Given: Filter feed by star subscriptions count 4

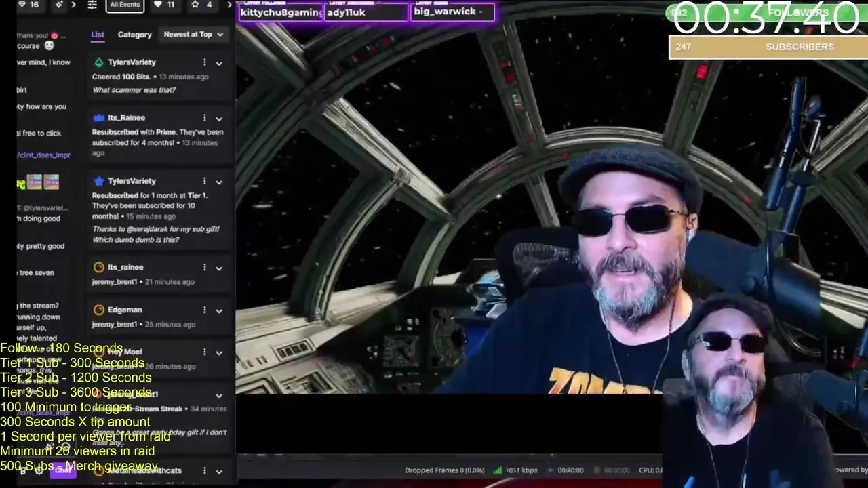Looking at the screenshot, I should (203, 5).
